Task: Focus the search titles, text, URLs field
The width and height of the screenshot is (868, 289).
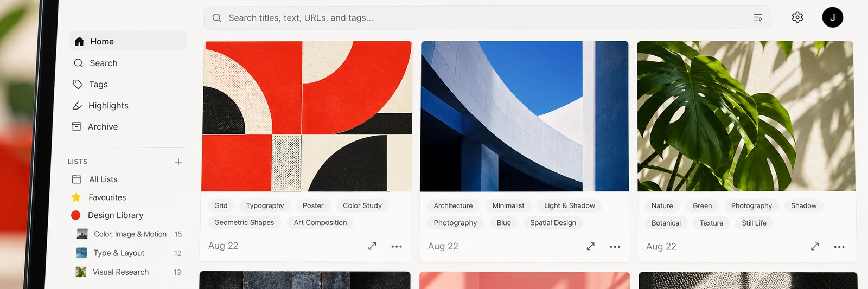Action: pos(487,18)
